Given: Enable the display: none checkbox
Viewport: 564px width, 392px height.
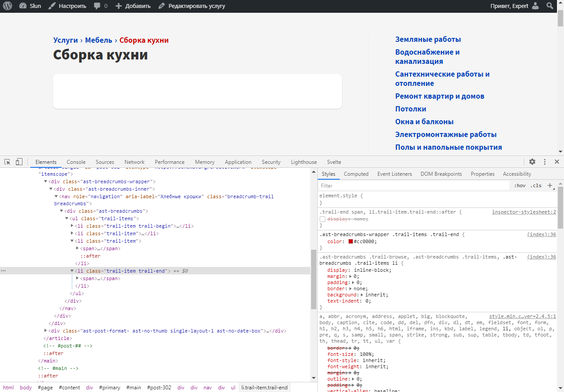Looking at the screenshot, I should tap(323, 219).
